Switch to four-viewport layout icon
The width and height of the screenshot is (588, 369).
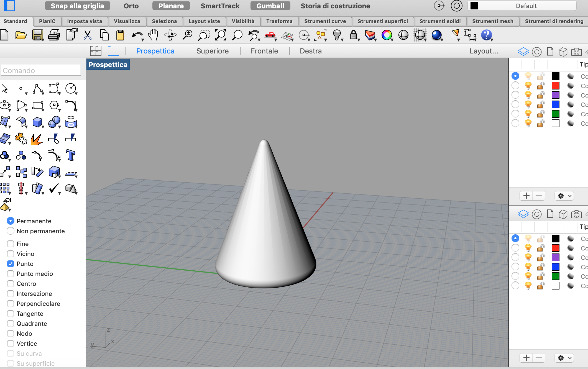click(x=96, y=51)
